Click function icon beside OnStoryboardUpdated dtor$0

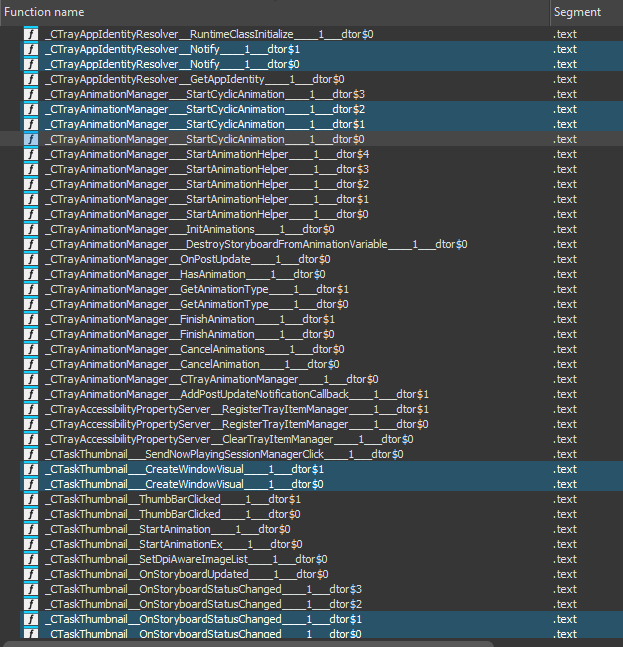tap(31, 574)
